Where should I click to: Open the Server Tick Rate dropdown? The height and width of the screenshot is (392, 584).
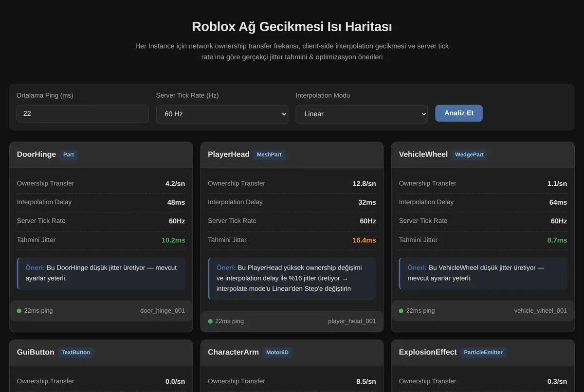click(x=222, y=114)
